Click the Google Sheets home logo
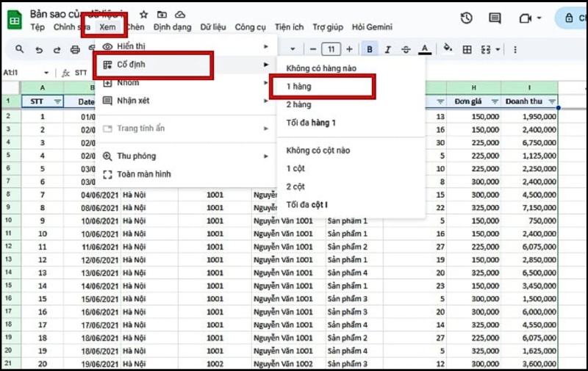 (x=14, y=21)
